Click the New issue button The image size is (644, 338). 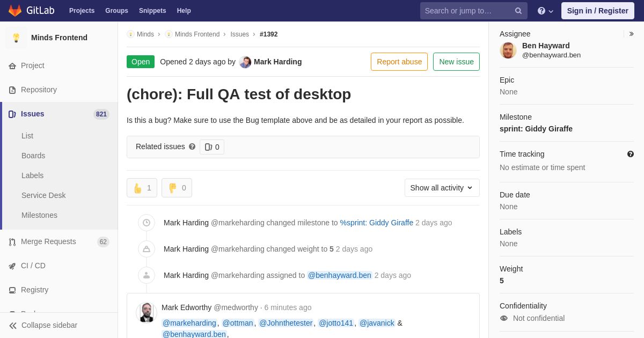[456, 62]
